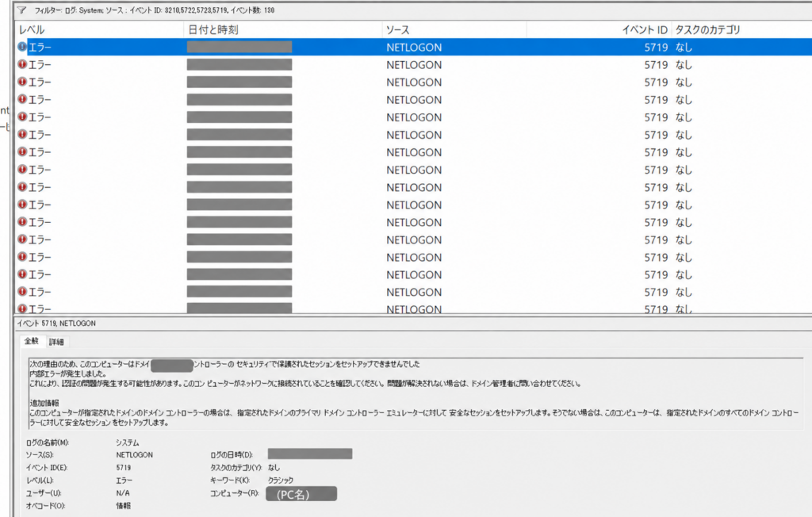Open the 全般 tab

[x=32, y=341]
